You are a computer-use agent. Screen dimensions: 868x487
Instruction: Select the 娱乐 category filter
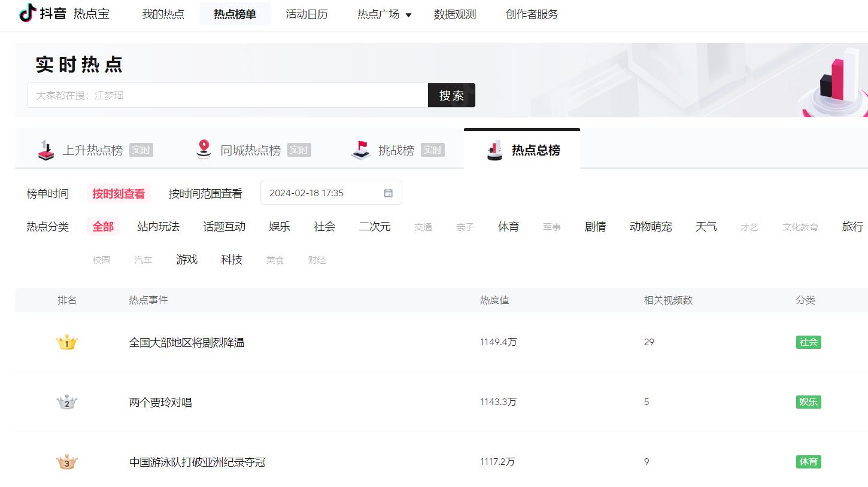[279, 227]
